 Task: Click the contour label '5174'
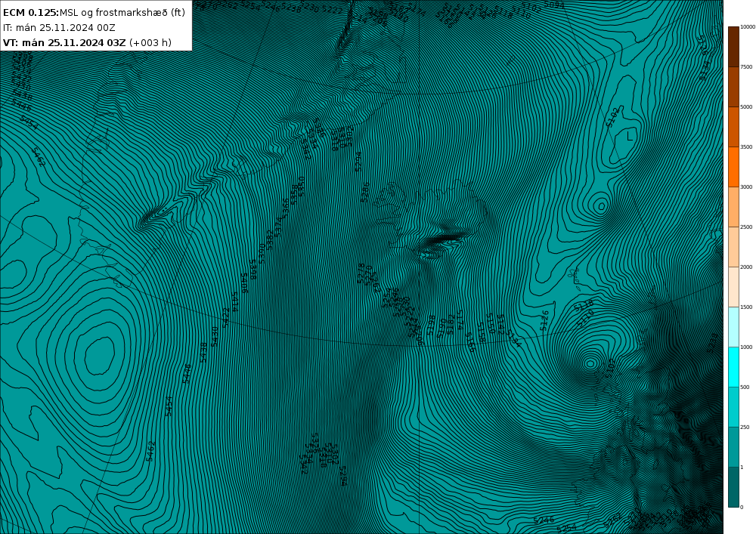[460, 319]
